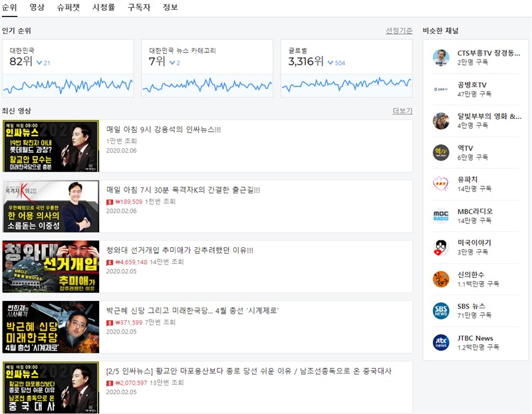The height and width of the screenshot is (414, 532).
Task: Click the JTBC News channel logo
Action: coord(441,342)
